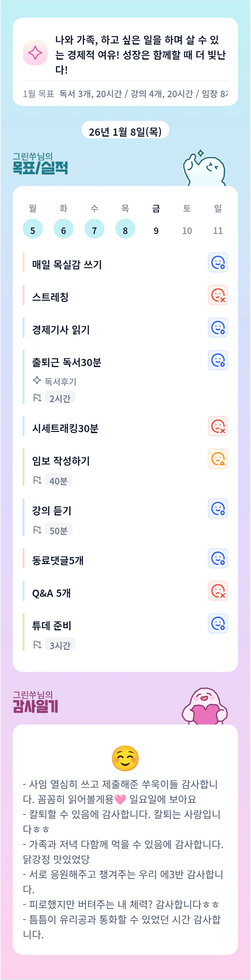This screenshot has width=251, height=980.
Task: Click failed face icon for 스트레칭
Action: point(218,295)
